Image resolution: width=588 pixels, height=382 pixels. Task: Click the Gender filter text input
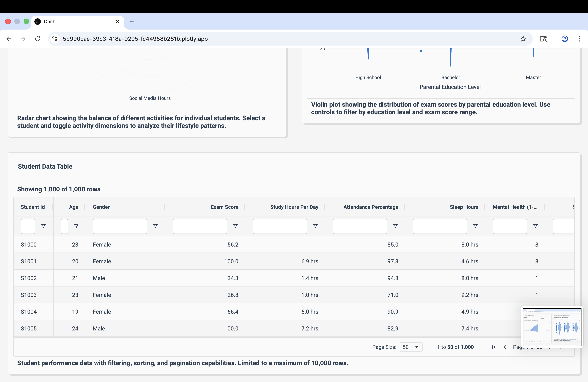pos(120,226)
